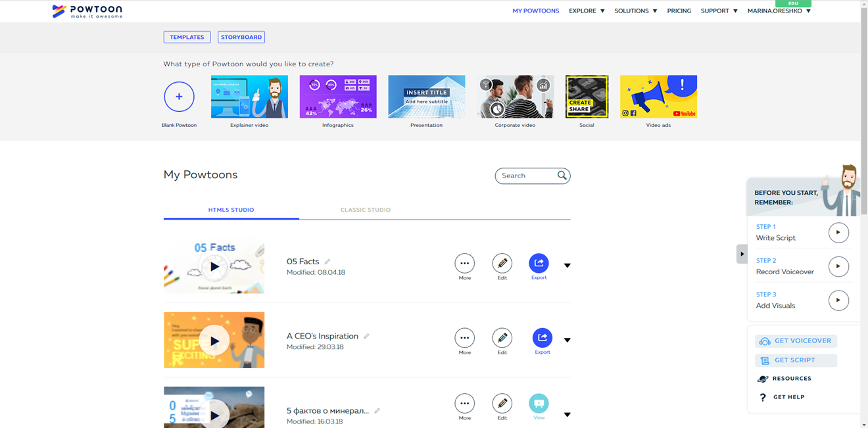Play Step 2 Record Voiceover video

(x=838, y=266)
